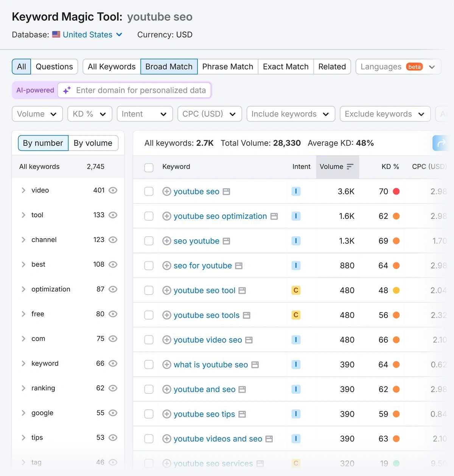This screenshot has width=454, height=476.
Task: Open Include keywords dropdown
Action: [x=291, y=114]
